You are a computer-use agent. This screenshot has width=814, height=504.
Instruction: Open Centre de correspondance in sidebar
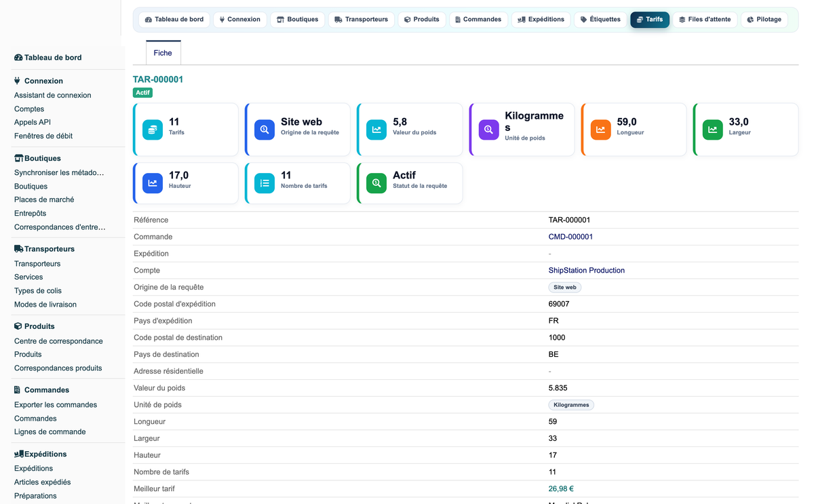tap(59, 341)
